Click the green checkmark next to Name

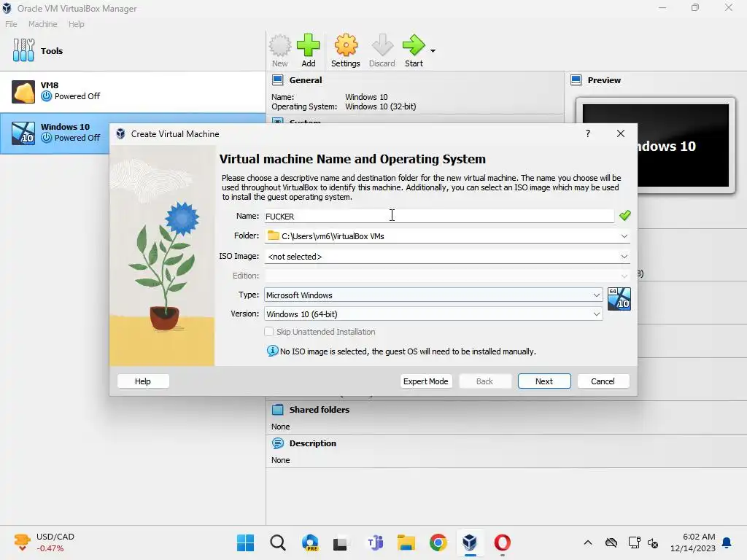(625, 216)
